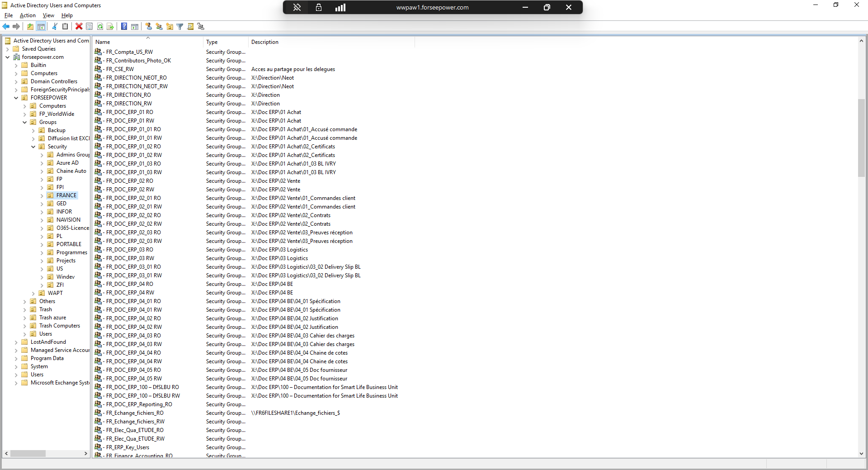Click the Refresh icon on the toolbar
Screen dimensions: 868x470
click(100, 27)
